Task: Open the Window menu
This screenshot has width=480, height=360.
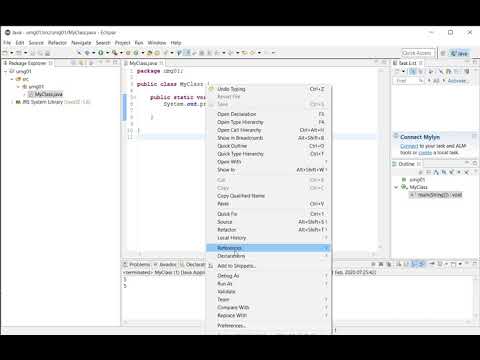Action: click(157, 43)
